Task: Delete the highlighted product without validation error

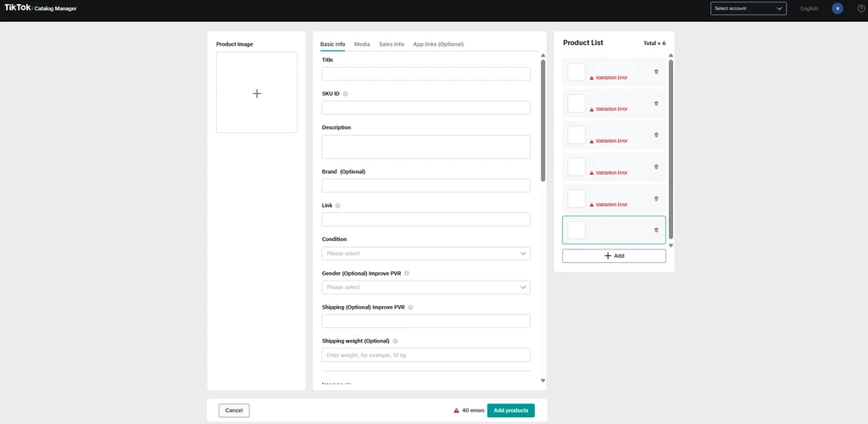Action: pyautogui.click(x=657, y=230)
